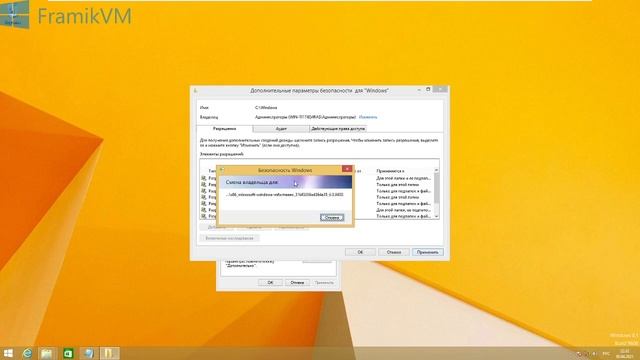Open the volume control in the system tray
This screenshot has width=640, height=360.
point(594,353)
